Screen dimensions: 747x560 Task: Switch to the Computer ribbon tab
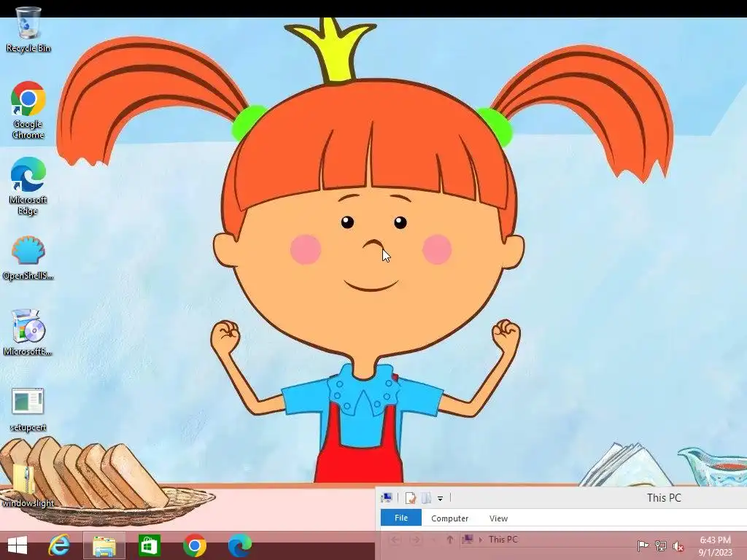[x=449, y=518]
